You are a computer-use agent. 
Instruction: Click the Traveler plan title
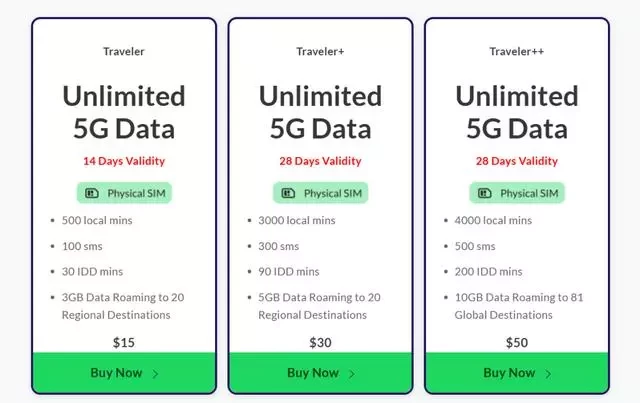click(124, 51)
